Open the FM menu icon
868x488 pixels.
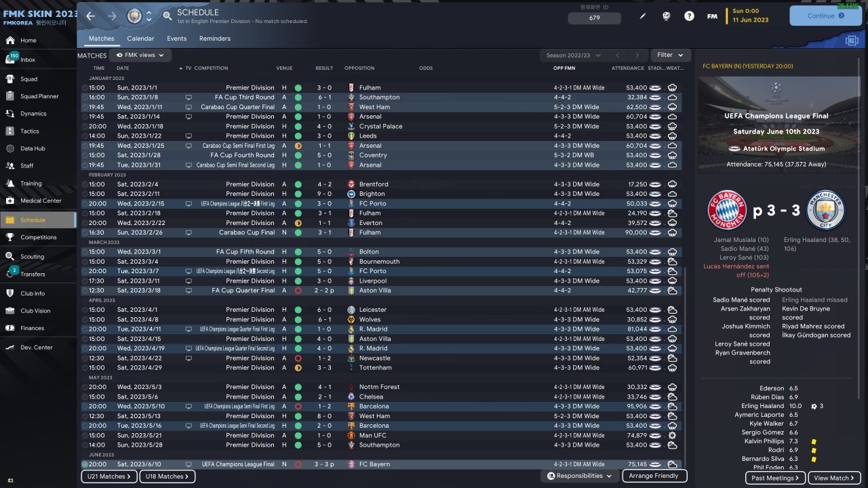coord(712,16)
